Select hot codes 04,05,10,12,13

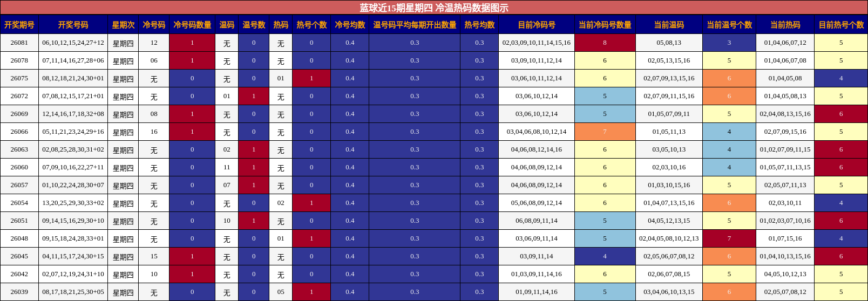[785, 274]
